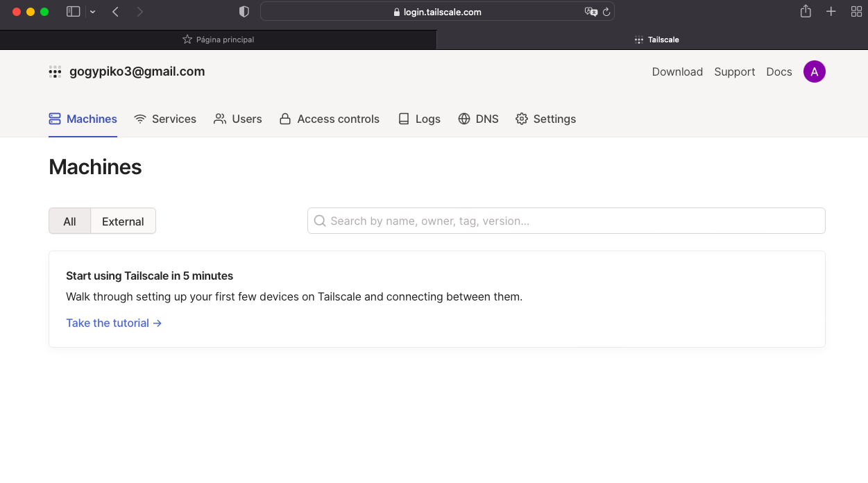Open the purple user avatar menu

814,71
